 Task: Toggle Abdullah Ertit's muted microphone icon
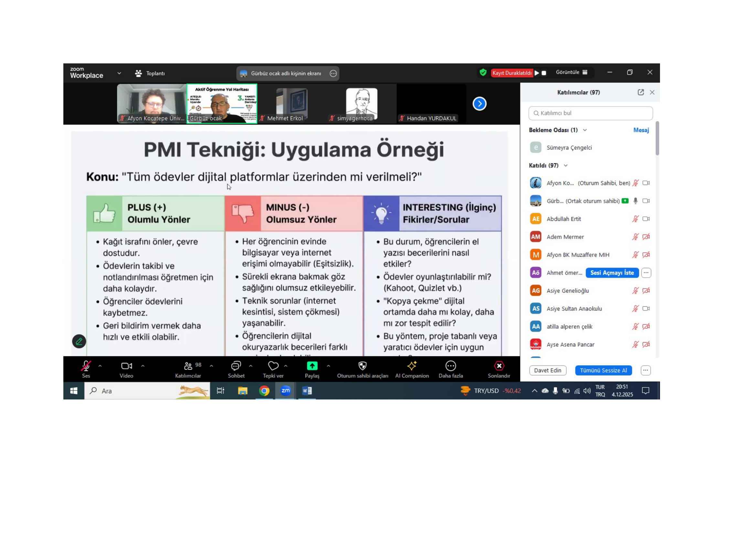[635, 219]
